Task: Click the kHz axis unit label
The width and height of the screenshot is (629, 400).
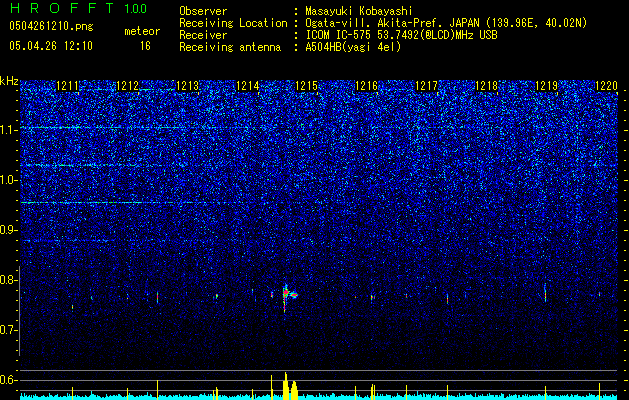Action: [x=9, y=81]
